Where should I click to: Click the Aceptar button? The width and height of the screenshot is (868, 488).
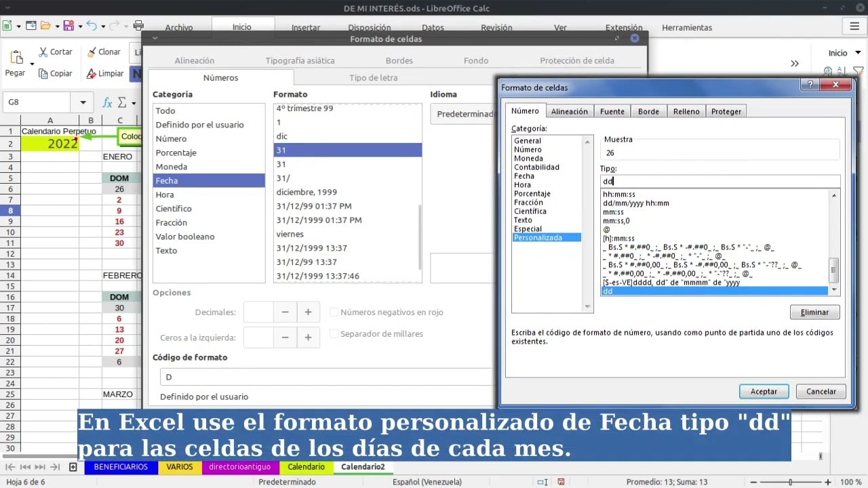(764, 391)
